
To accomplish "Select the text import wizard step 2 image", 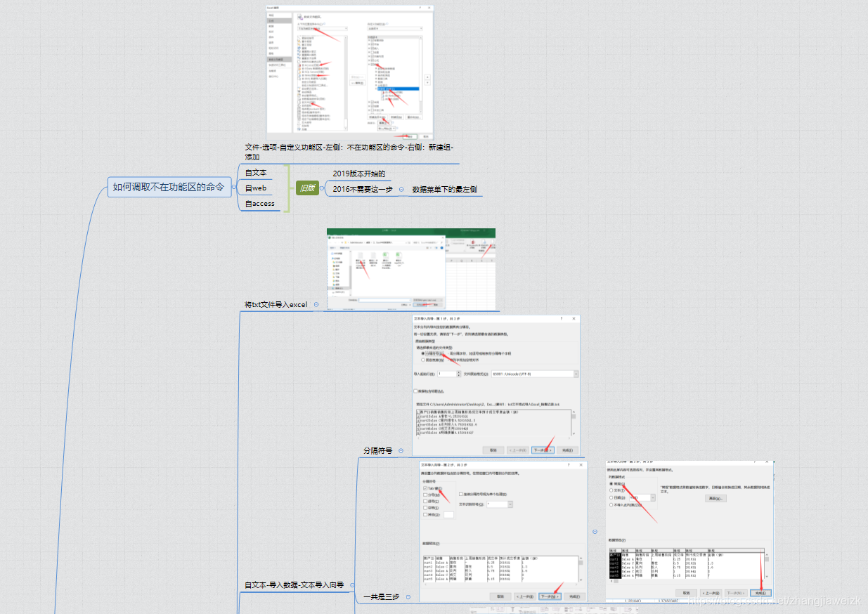I will pyautogui.click(x=503, y=531).
